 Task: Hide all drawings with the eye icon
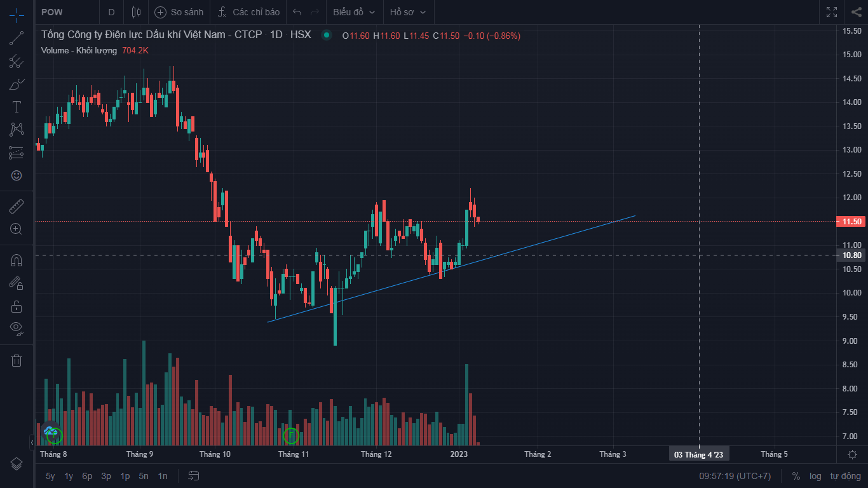coord(17,329)
